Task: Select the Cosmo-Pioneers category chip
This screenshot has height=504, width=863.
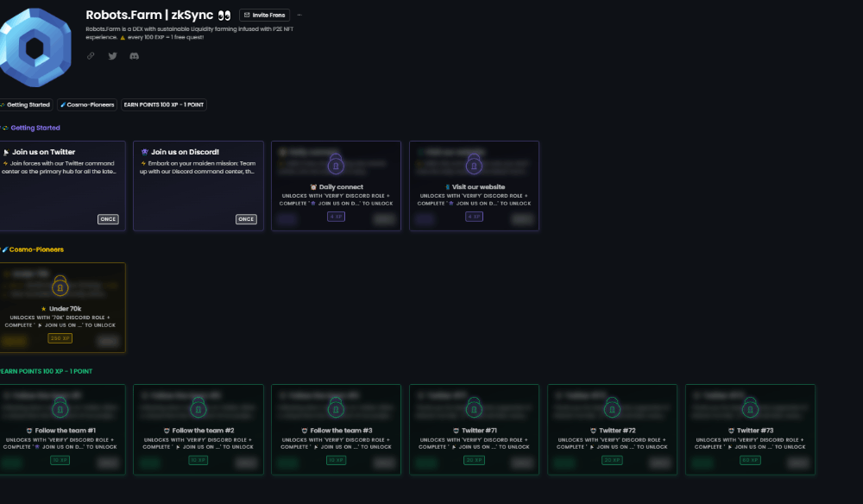Action: (x=87, y=104)
